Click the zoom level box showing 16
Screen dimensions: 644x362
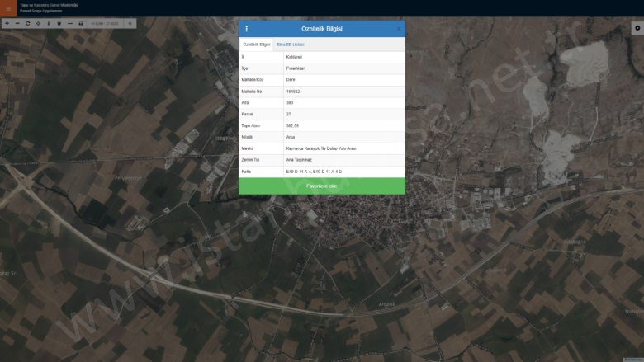click(130, 24)
